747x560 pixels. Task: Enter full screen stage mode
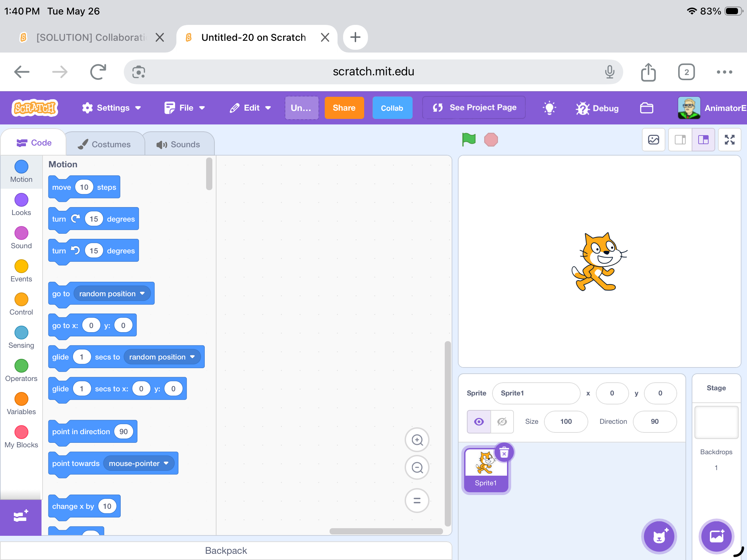click(x=729, y=140)
